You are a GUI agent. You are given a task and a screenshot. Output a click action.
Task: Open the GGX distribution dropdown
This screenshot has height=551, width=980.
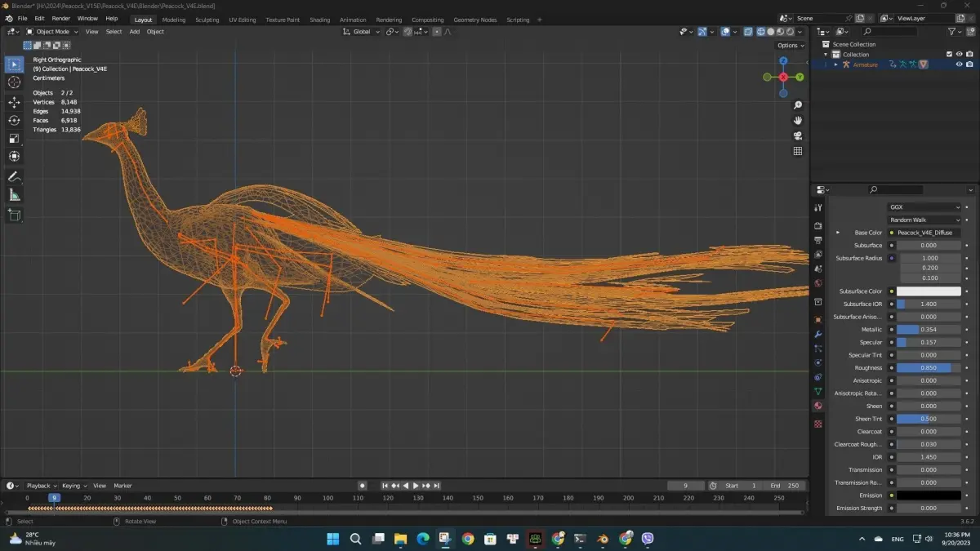[x=924, y=207]
